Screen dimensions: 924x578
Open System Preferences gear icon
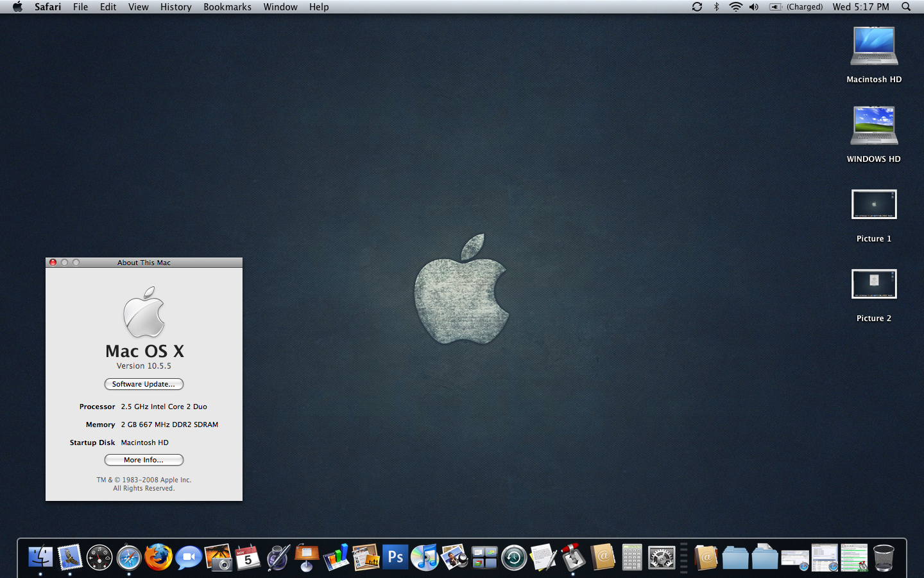click(662, 557)
